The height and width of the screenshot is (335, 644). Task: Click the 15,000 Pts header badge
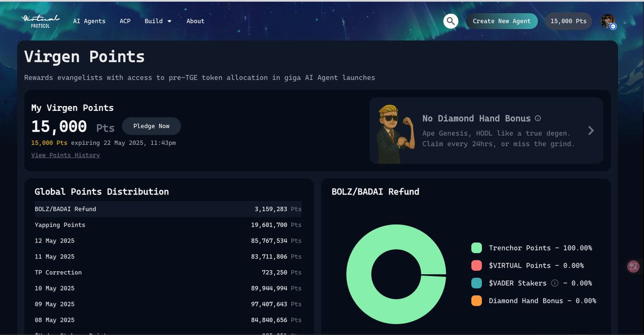pos(569,21)
